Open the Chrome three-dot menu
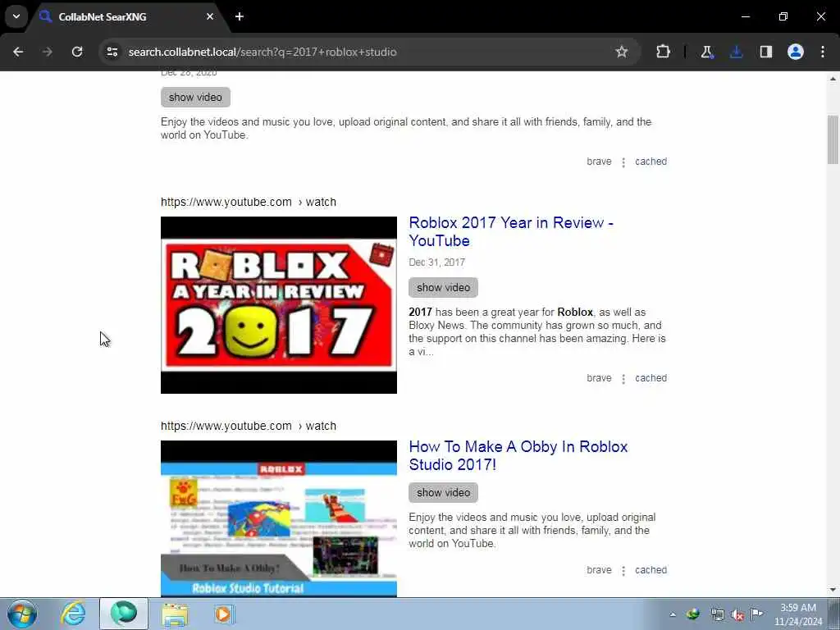 point(822,52)
